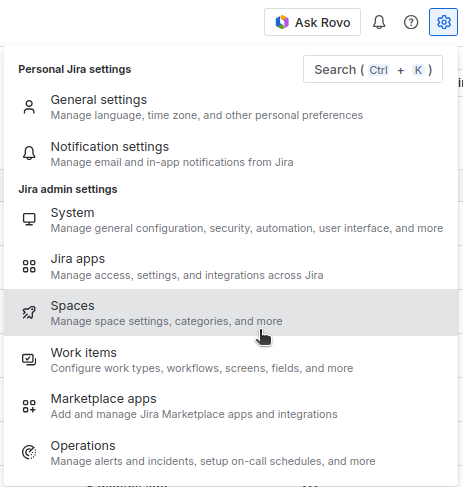
Task: Click the settings gear icon
Action: coord(443,22)
